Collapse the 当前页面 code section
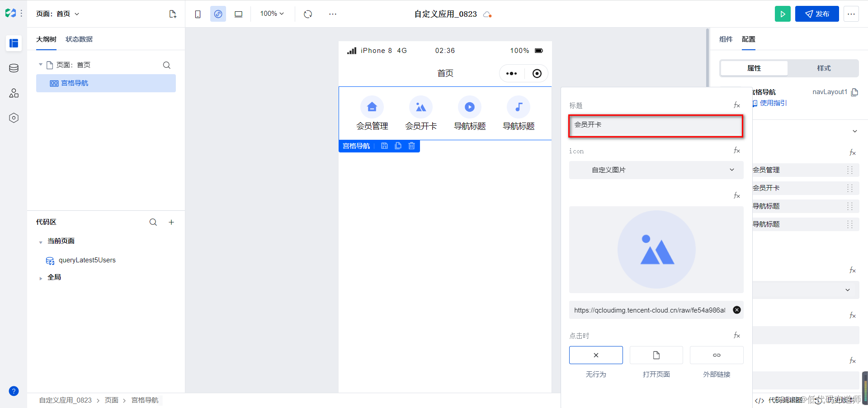This screenshot has height=408, width=868. click(41, 242)
